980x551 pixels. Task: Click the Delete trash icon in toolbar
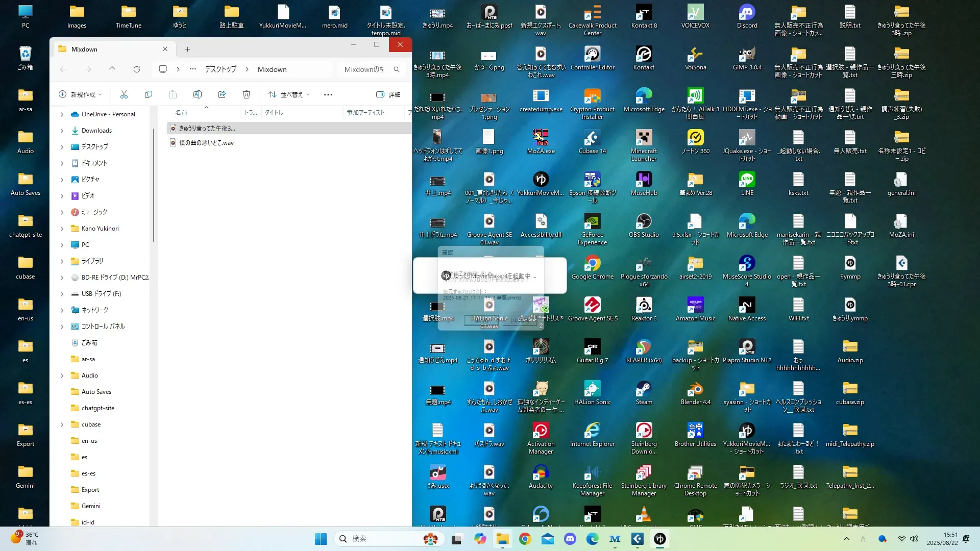tap(247, 94)
